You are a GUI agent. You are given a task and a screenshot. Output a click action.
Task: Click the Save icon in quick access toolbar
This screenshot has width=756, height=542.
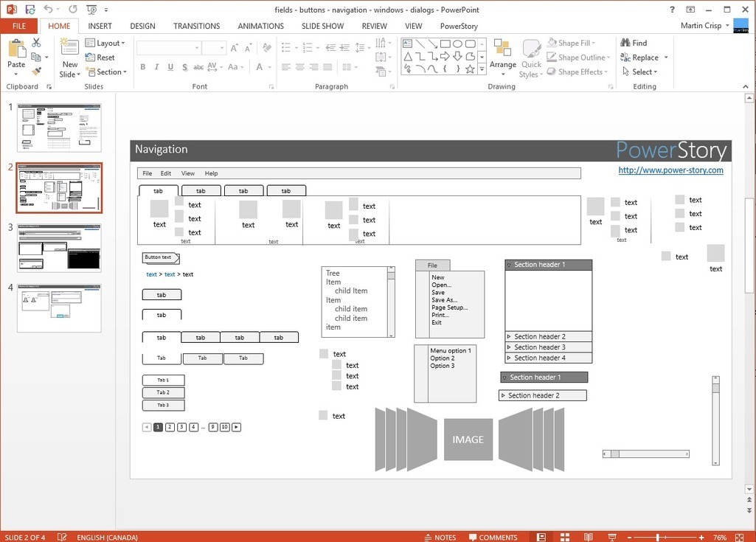[30, 10]
